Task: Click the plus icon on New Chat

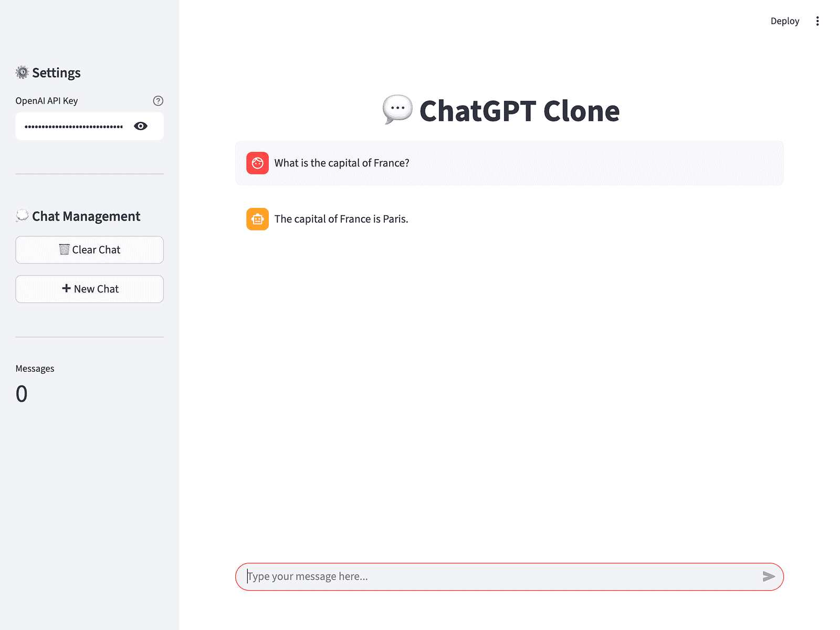Action: pos(67,288)
